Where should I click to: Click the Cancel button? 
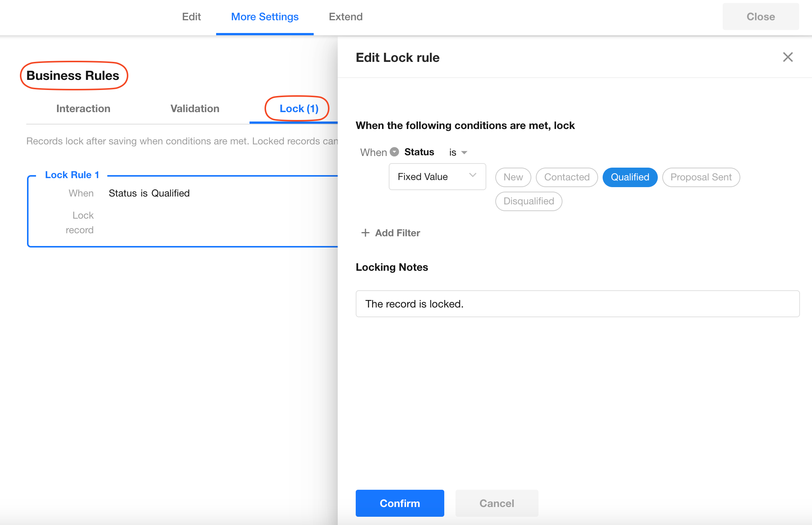coord(496,503)
